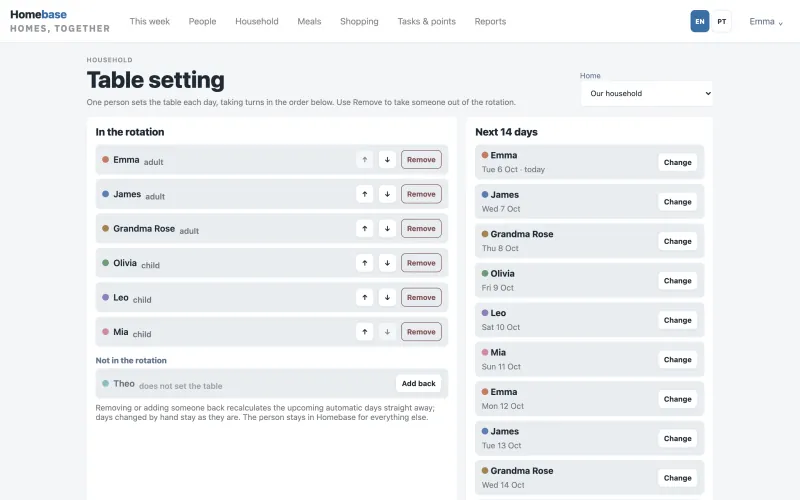The height and width of the screenshot is (500, 800).
Task: Go to Tasks & points
Action: point(427,21)
